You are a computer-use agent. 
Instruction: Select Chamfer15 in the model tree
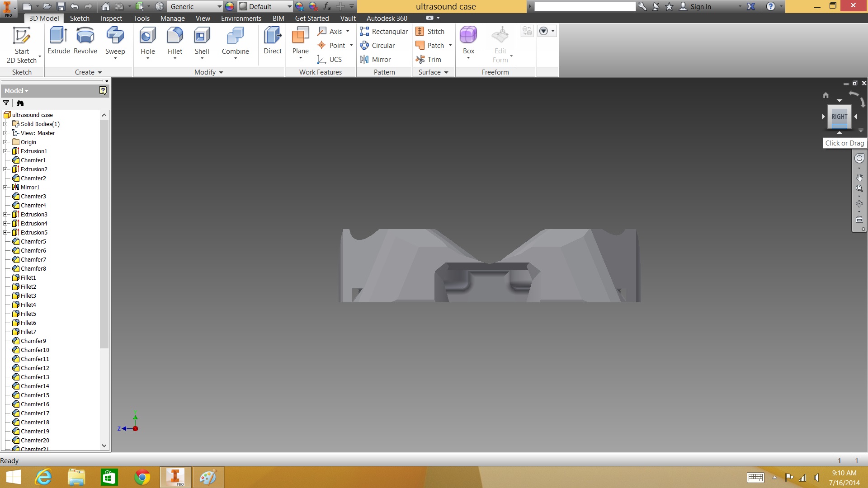(x=35, y=395)
